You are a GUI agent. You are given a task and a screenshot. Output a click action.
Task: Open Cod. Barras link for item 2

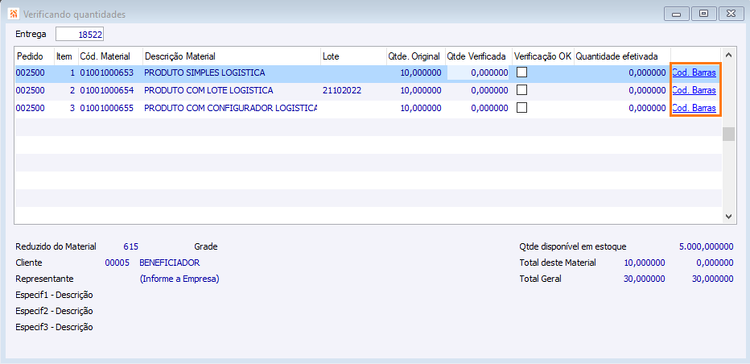click(x=694, y=90)
